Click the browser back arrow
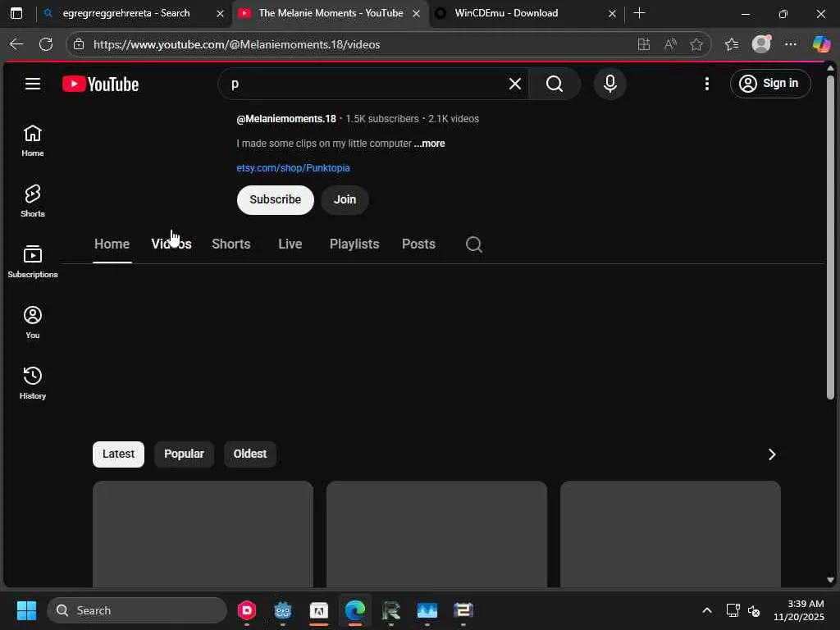Screen dimensions: 840x630 16,44
